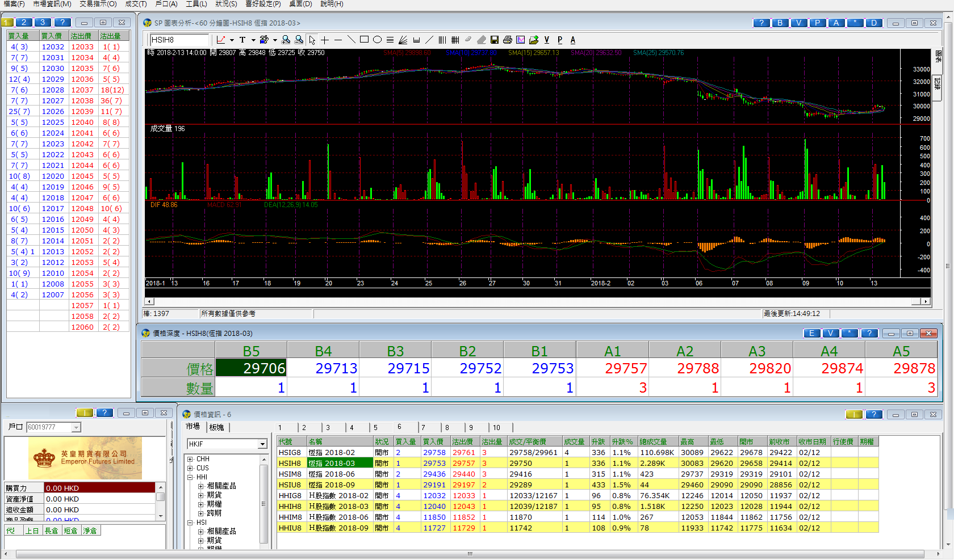Switch to price info tab 7
Screen dimensions: 954x560
click(x=424, y=428)
